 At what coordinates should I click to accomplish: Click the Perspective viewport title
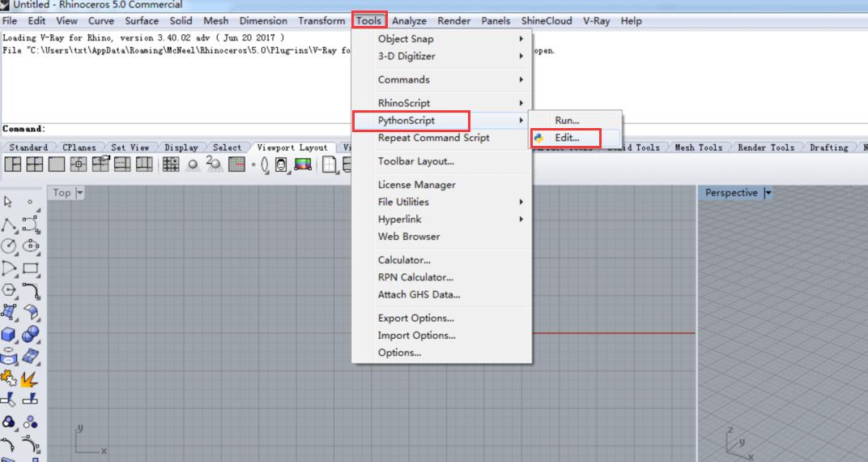point(730,193)
